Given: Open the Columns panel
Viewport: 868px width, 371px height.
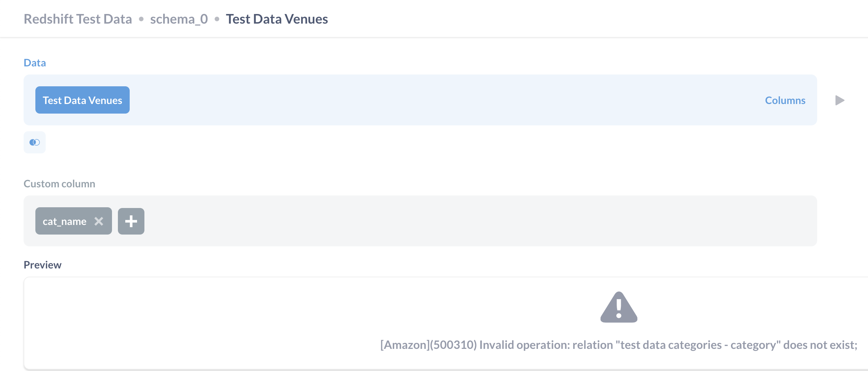Looking at the screenshot, I should pyautogui.click(x=785, y=100).
